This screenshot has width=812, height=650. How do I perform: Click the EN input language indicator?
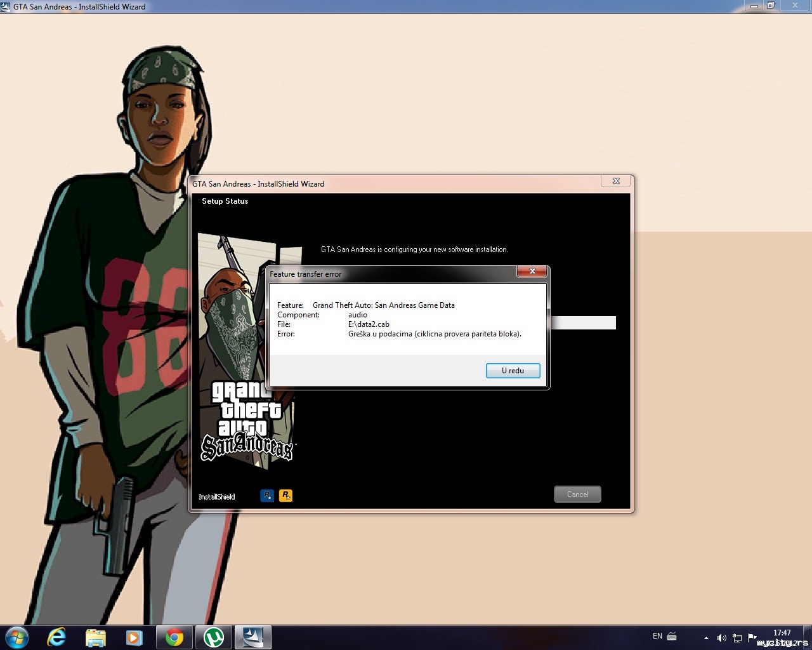pos(657,636)
